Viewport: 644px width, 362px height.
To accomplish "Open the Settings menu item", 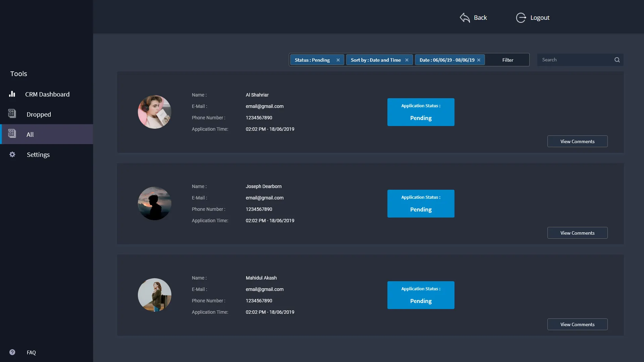I will [38, 155].
